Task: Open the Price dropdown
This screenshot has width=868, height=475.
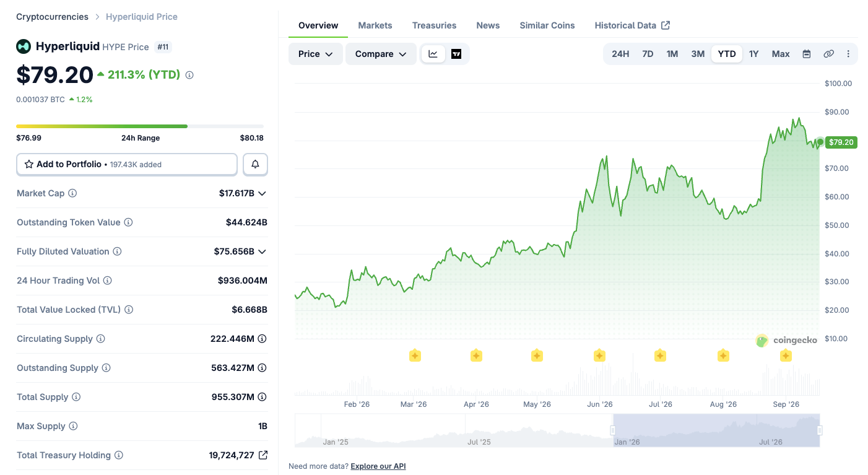Action: (x=316, y=54)
